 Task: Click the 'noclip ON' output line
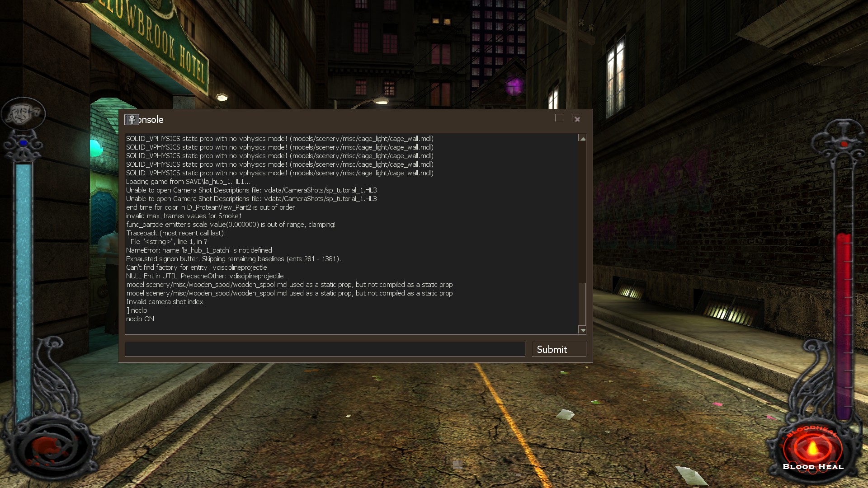[140, 319]
